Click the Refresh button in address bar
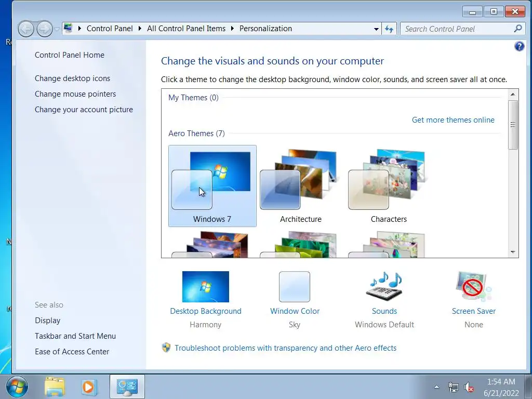Image resolution: width=532 pixels, height=399 pixels. point(389,29)
